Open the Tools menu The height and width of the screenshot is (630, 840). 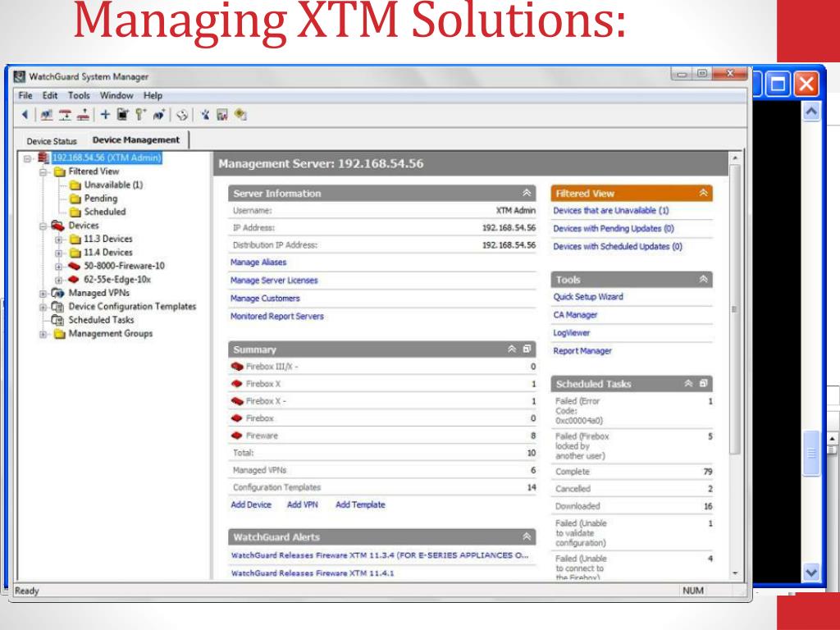click(79, 95)
